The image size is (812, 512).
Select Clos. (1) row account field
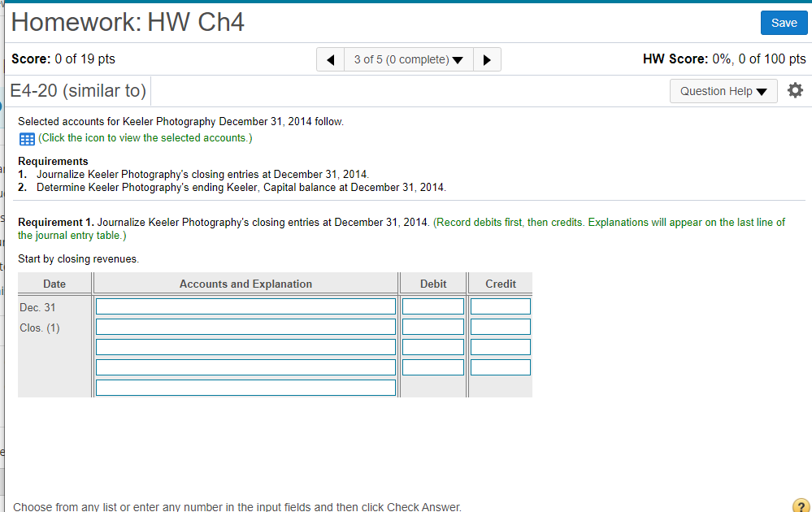[245, 327]
